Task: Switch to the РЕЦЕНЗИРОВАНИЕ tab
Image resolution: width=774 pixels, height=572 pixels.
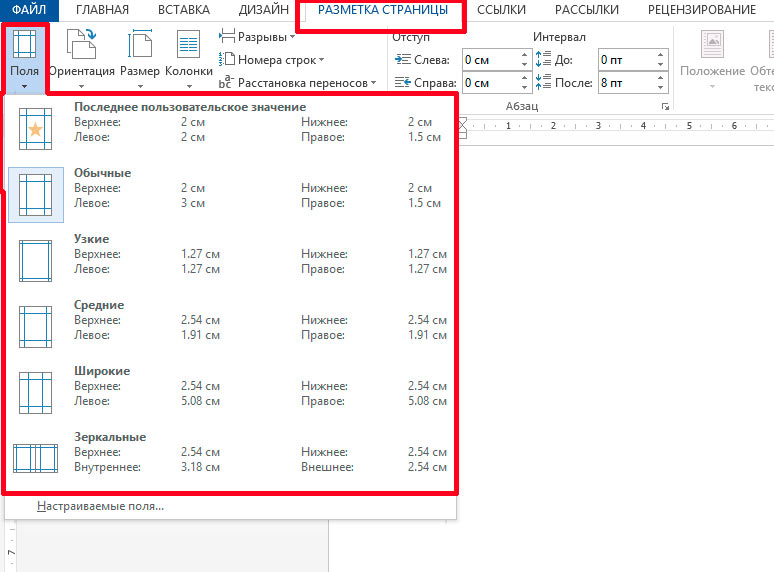Action: tap(701, 10)
